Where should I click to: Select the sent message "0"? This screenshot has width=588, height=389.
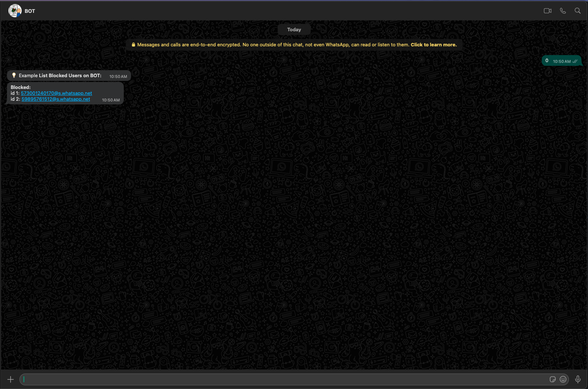tap(562, 61)
